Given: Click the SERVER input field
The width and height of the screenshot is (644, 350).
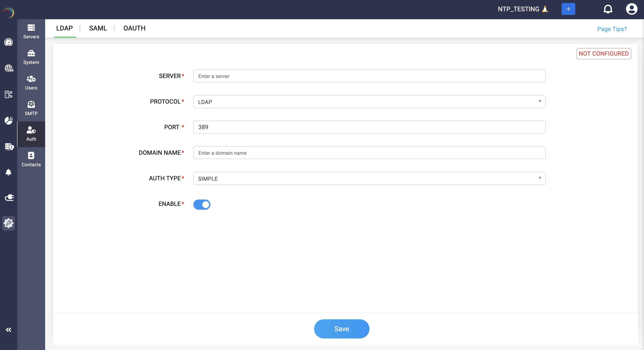Looking at the screenshot, I should click(x=369, y=76).
